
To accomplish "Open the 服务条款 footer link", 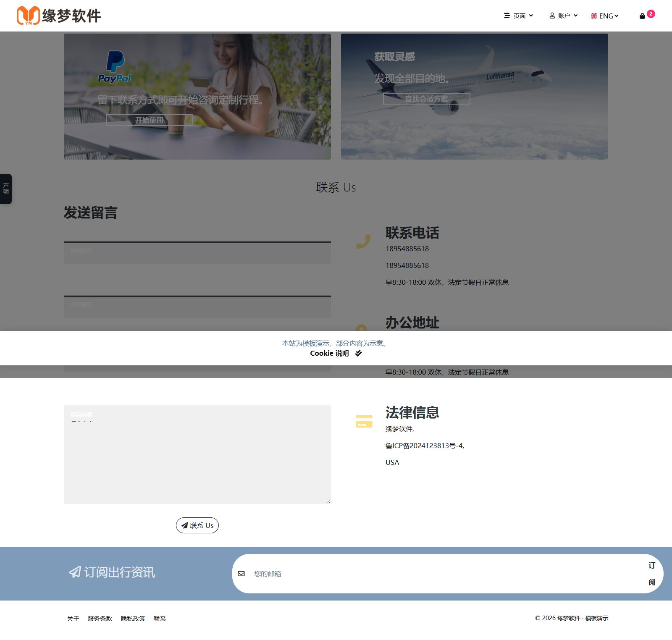I will [x=100, y=619].
